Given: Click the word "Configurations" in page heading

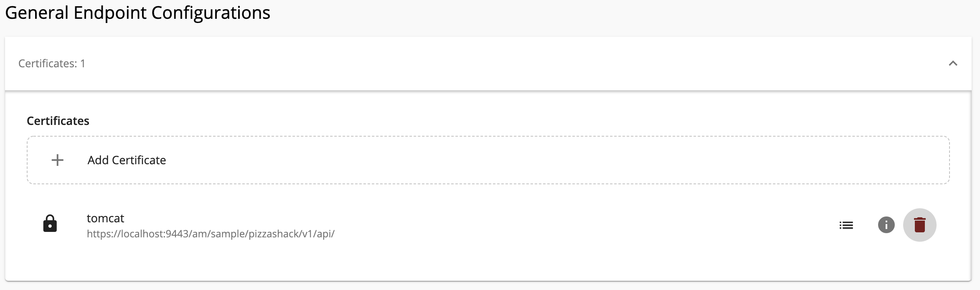Looking at the screenshot, I should point(211,13).
